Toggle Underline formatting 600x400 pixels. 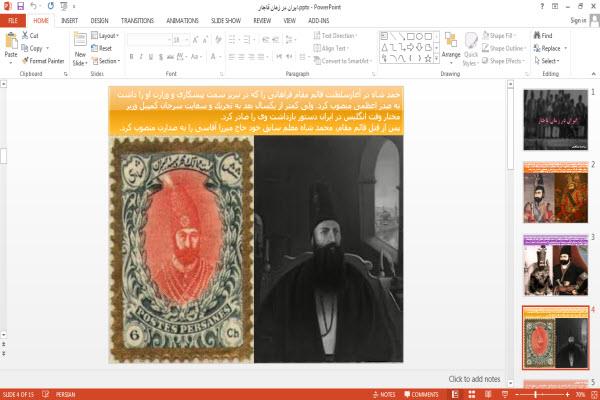pos(151,57)
